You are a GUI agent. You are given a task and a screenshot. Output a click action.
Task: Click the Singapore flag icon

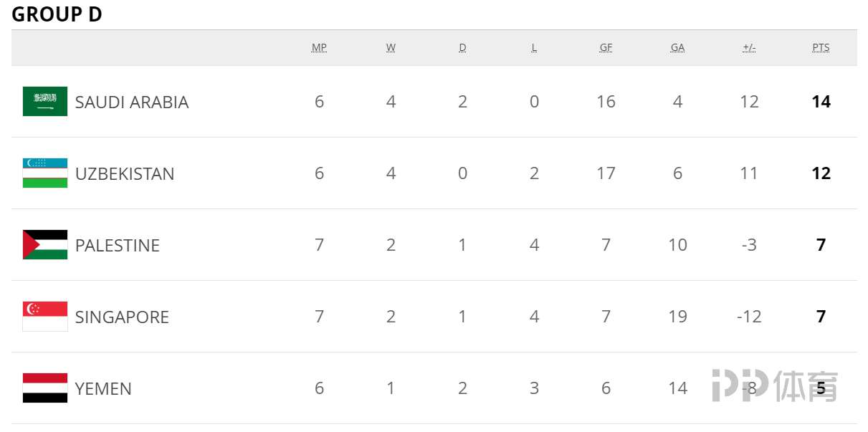[45, 317]
